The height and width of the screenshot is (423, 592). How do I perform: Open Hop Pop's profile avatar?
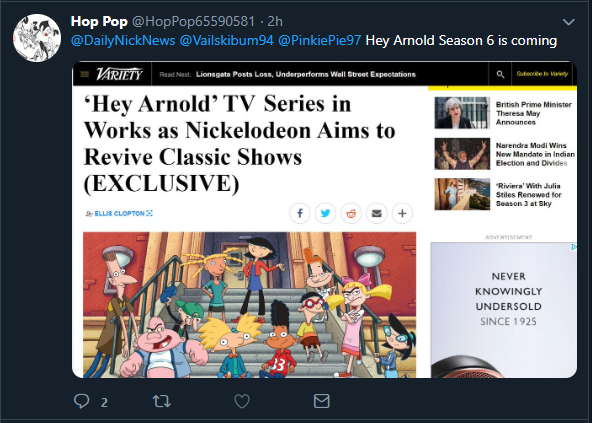tap(37, 38)
